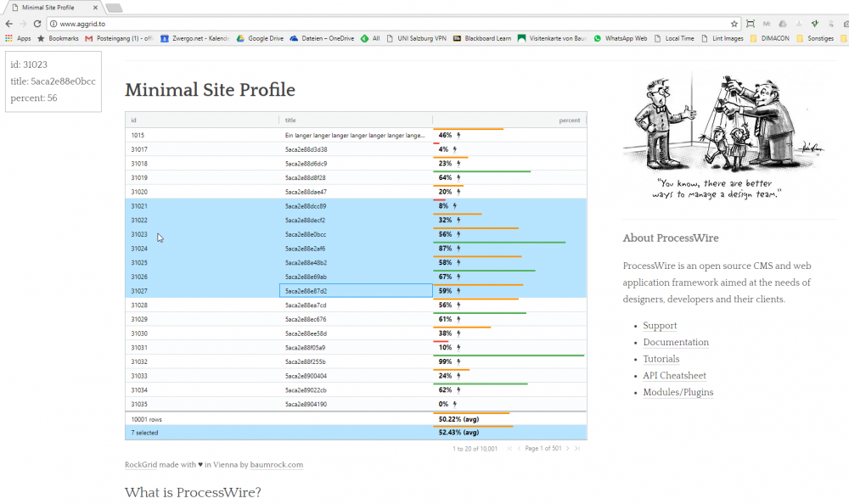The image size is (849, 504).
Task: Deselect the highlighted row 31021
Action: (x=255, y=205)
